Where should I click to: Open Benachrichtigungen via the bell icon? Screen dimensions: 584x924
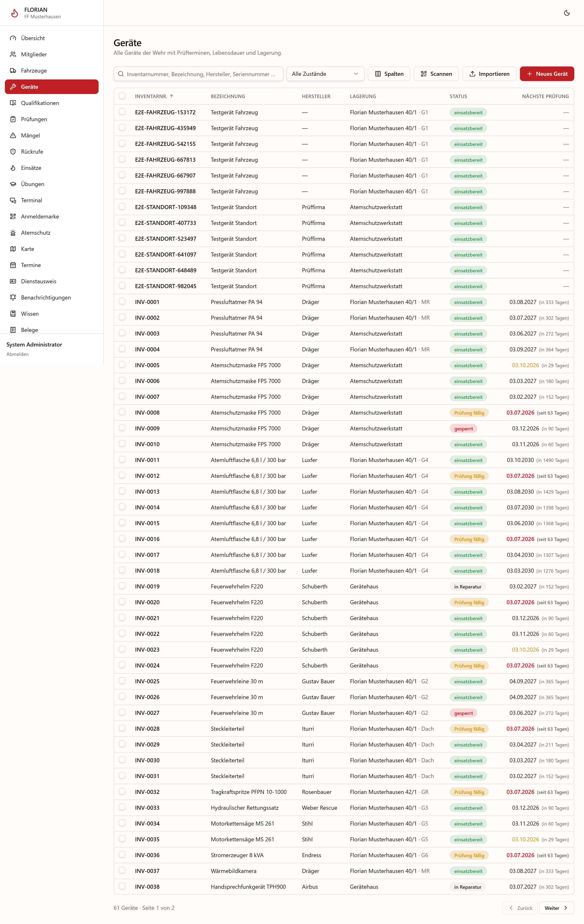(x=13, y=297)
